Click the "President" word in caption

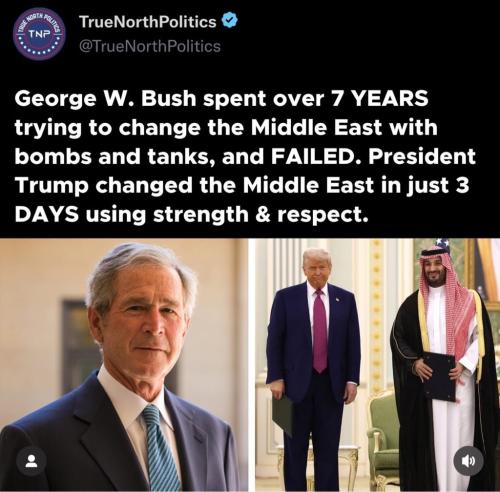421,157
